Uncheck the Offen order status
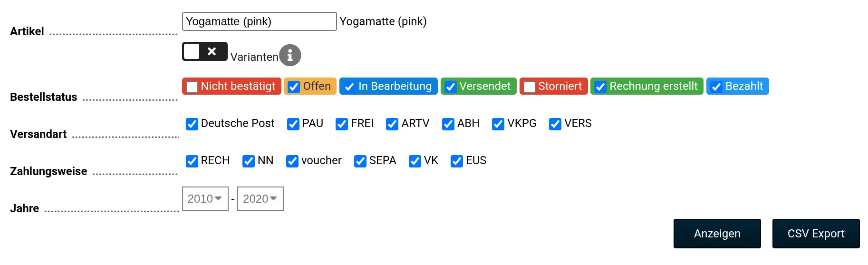 tap(294, 87)
